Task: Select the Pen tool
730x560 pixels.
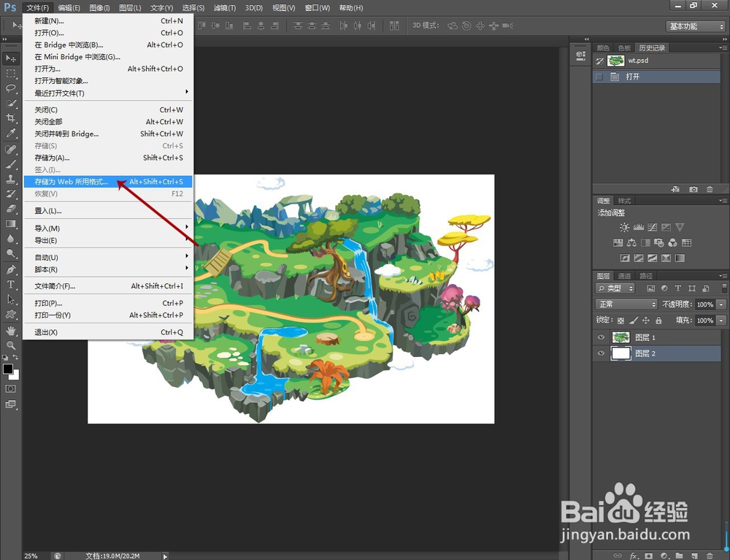Action: pos(11,270)
